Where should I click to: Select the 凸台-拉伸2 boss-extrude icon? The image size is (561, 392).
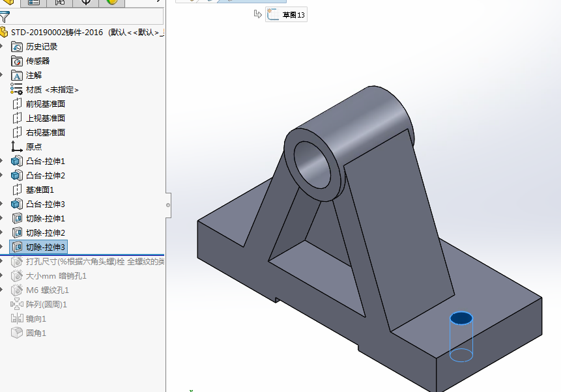pyautogui.click(x=17, y=175)
